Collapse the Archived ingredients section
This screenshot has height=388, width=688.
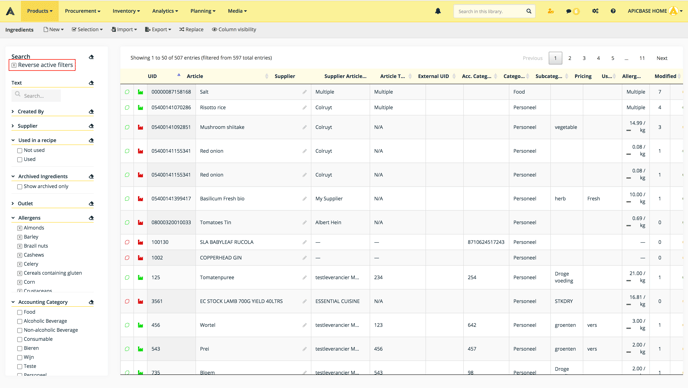(13, 176)
